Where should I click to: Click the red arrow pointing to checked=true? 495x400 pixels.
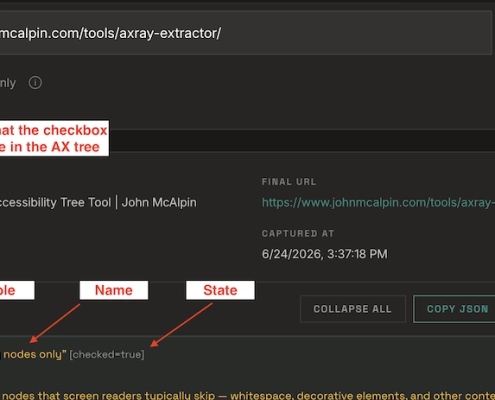(x=181, y=325)
